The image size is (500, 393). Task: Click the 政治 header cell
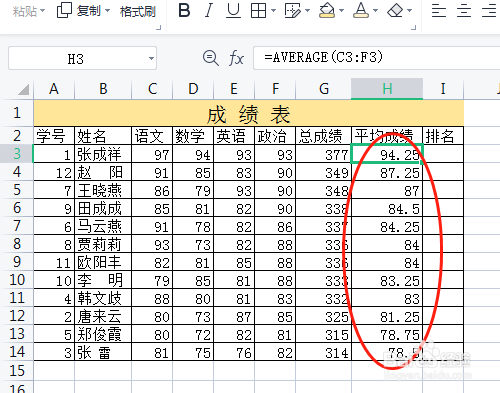(275, 136)
